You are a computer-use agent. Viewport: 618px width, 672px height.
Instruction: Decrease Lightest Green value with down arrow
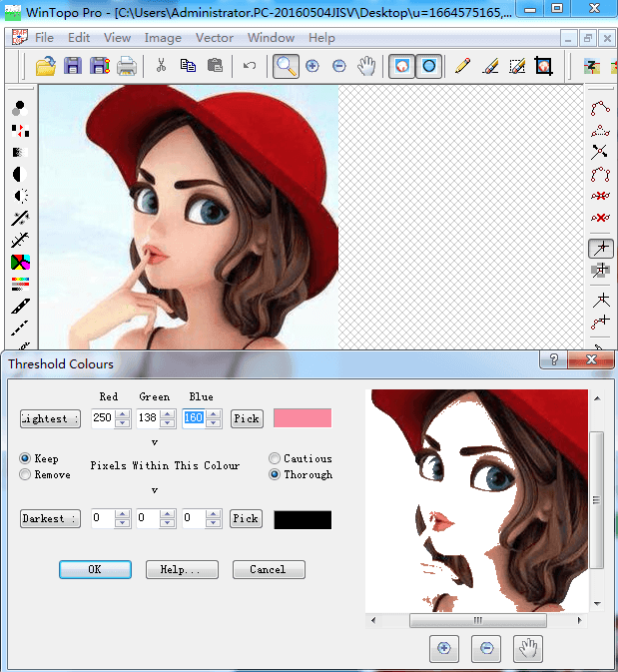click(168, 423)
